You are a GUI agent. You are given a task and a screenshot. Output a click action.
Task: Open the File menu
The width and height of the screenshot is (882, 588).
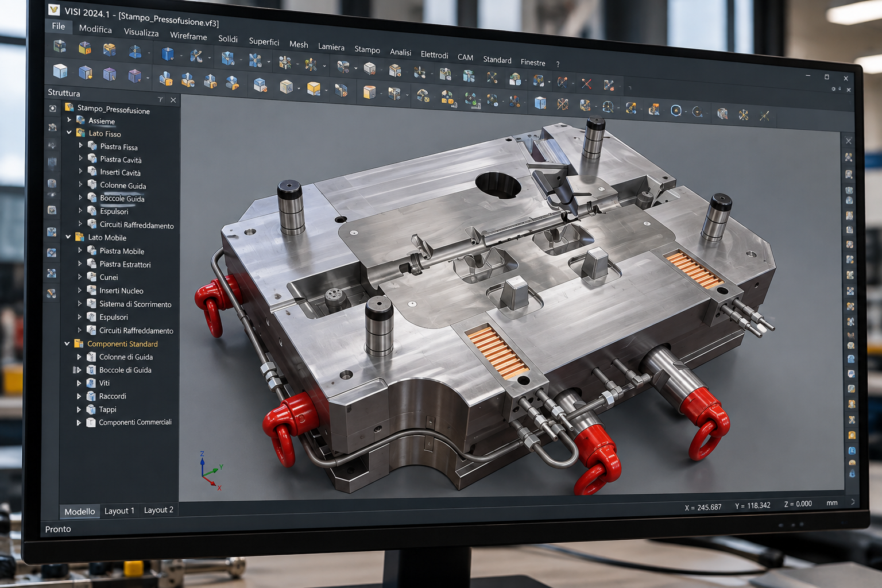tap(59, 26)
